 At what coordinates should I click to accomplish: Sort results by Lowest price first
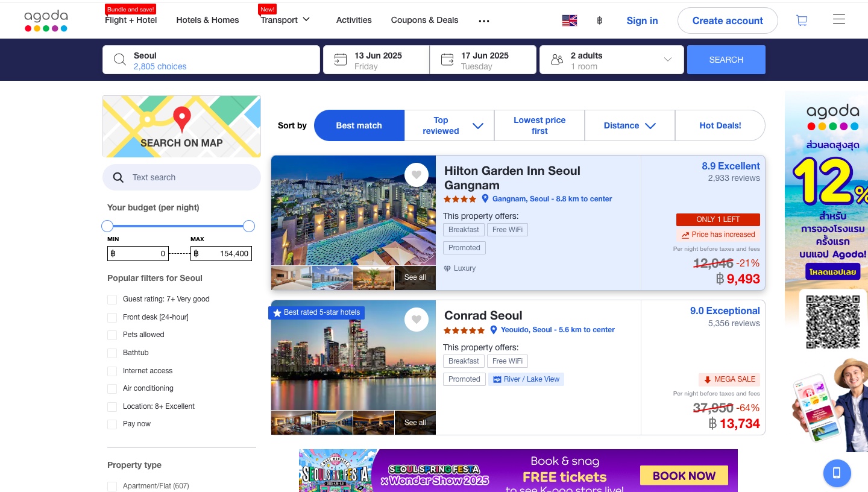[539, 125]
